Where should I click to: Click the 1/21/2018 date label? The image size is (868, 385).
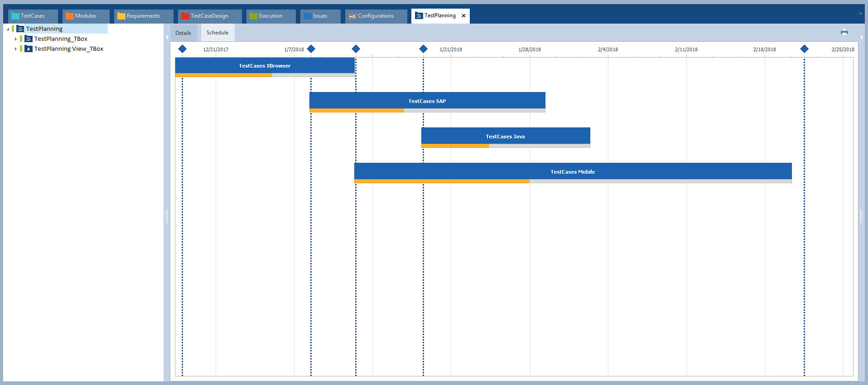(451, 49)
